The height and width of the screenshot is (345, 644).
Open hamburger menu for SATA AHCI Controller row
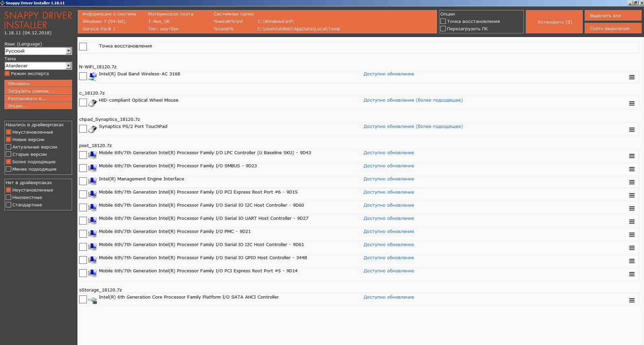pos(632,301)
